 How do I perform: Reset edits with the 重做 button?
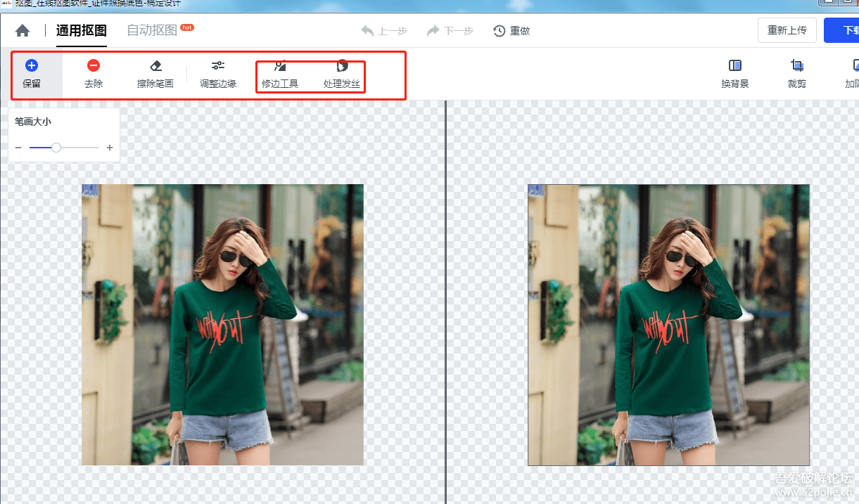[511, 31]
